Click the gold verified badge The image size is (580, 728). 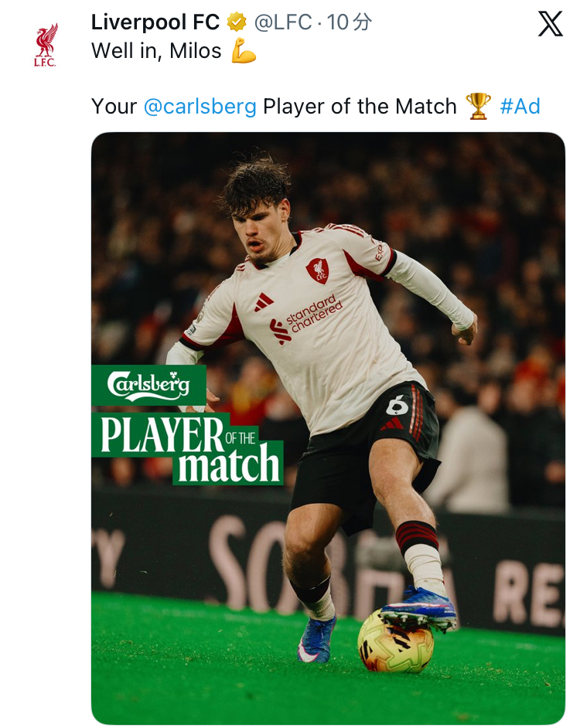pos(237,23)
